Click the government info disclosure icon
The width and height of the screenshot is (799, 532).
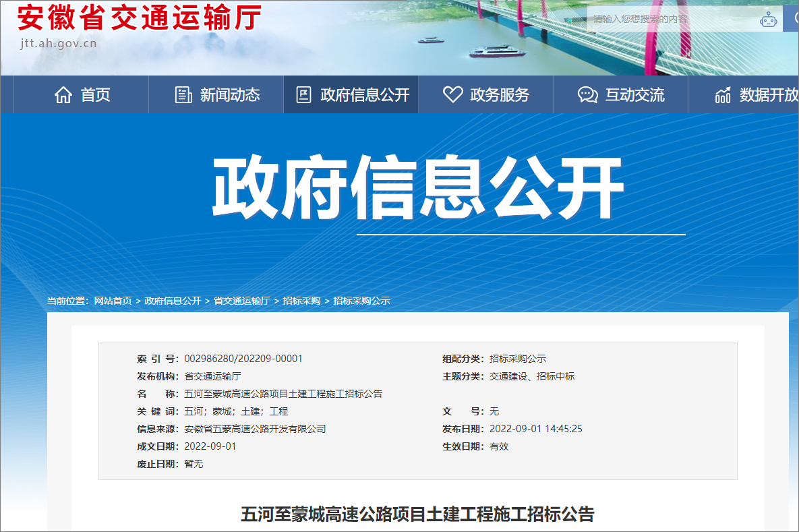pyautogui.click(x=303, y=95)
